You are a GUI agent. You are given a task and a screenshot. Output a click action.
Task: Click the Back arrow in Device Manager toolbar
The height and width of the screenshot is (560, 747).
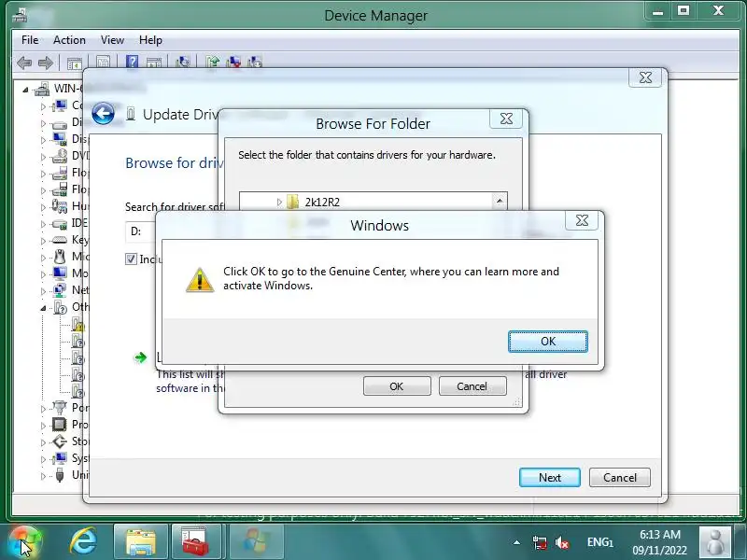[24, 63]
